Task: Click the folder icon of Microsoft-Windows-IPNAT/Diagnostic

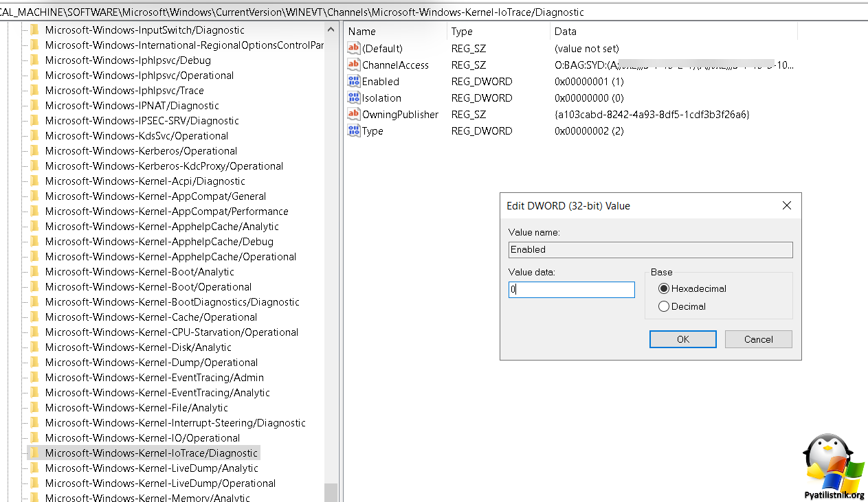Action: [34, 106]
